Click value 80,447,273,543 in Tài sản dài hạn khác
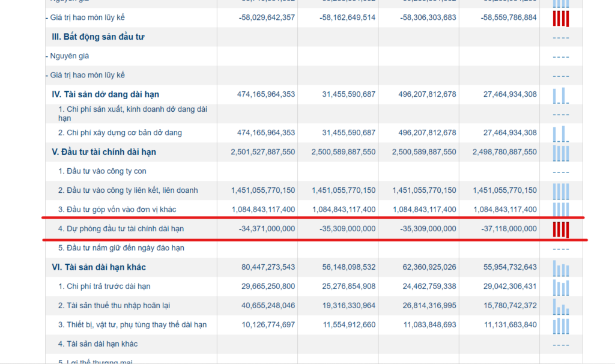The image size is (615, 364). (x=268, y=267)
